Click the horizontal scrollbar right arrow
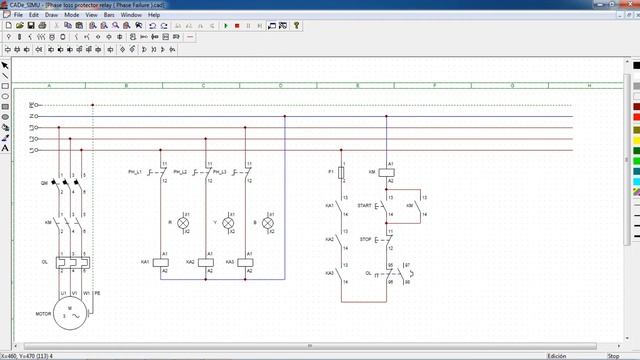This screenshot has height=360, width=640. pos(619,346)
